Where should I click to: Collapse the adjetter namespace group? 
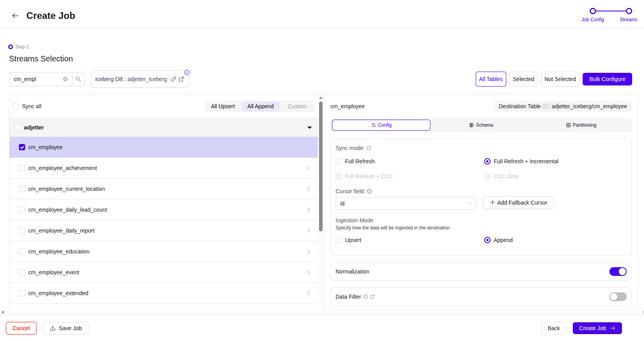pyautogui.click(x=310, y=128)
